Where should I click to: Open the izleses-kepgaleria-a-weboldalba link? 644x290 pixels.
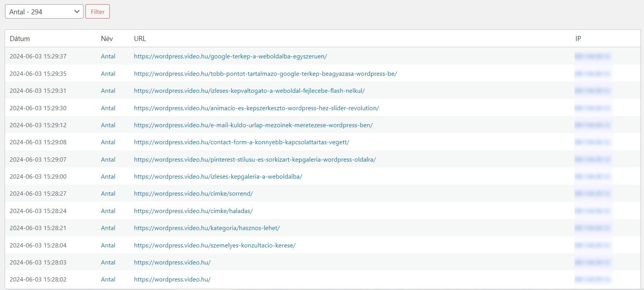click(x=218, y=177)
